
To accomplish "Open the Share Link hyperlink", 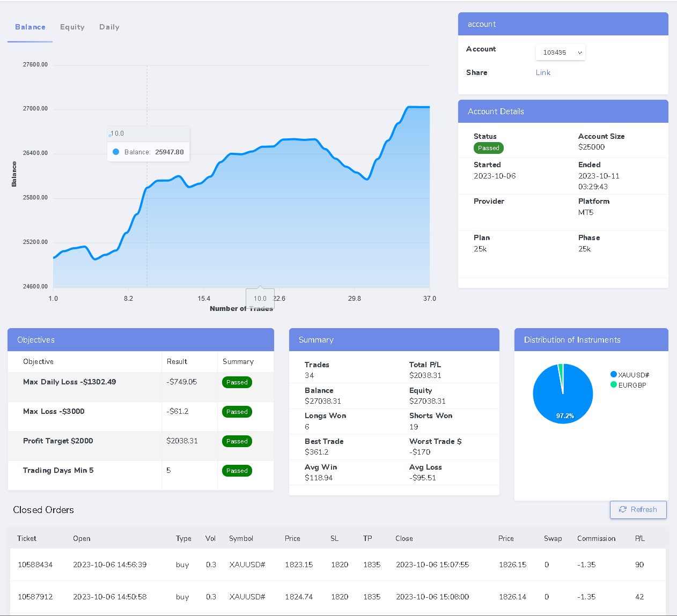I will click(x=542, y=72).
